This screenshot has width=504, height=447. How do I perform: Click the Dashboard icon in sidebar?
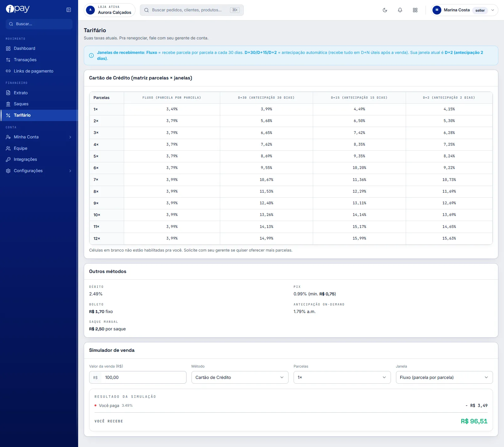click(8, 49)
